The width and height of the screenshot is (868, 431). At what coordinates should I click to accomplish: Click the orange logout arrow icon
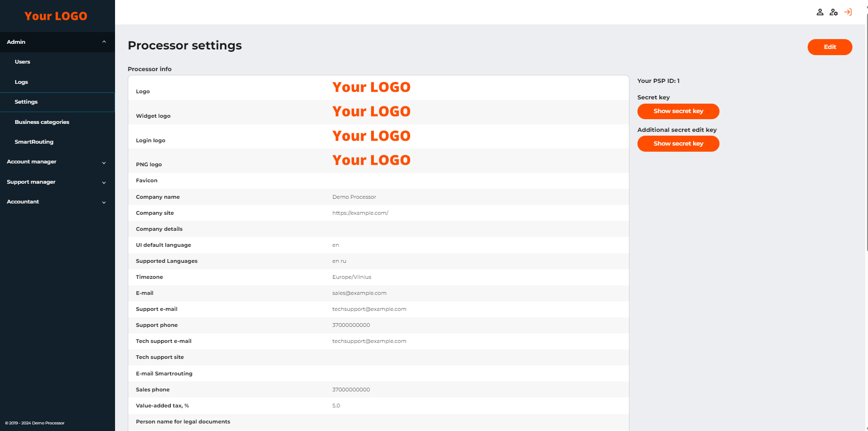(848, 12)
